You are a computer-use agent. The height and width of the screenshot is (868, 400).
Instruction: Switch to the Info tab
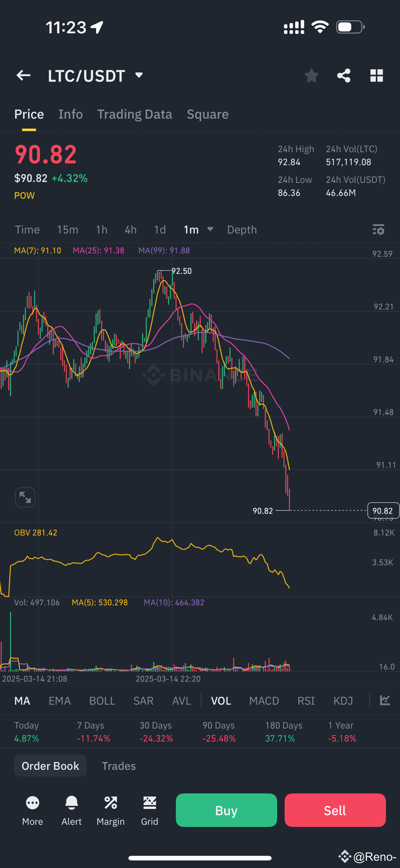tap(71, 114)
